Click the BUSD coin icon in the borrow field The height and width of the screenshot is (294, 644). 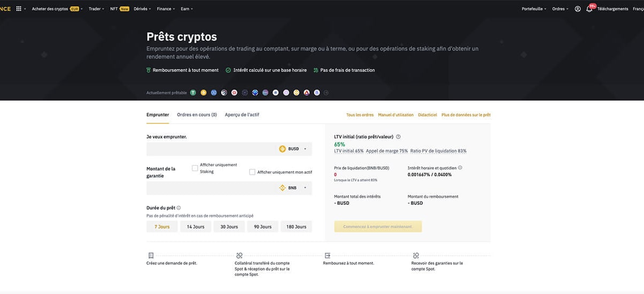click(282, 149)
